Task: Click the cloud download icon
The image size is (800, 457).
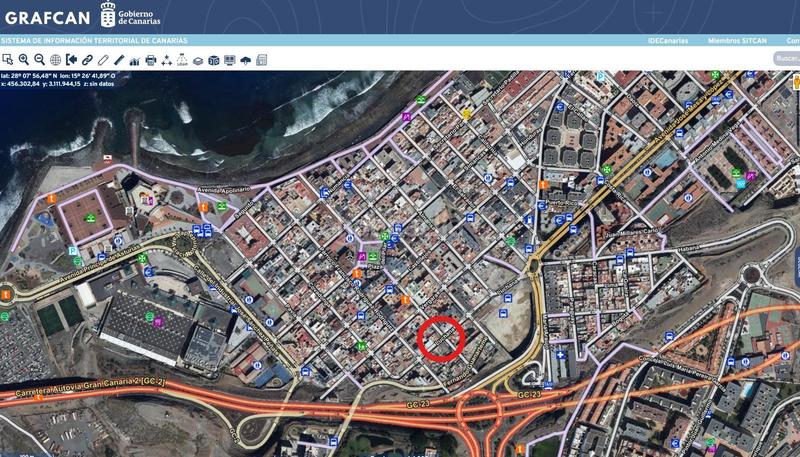Action: pyautogui.click(x=246, y=60)
